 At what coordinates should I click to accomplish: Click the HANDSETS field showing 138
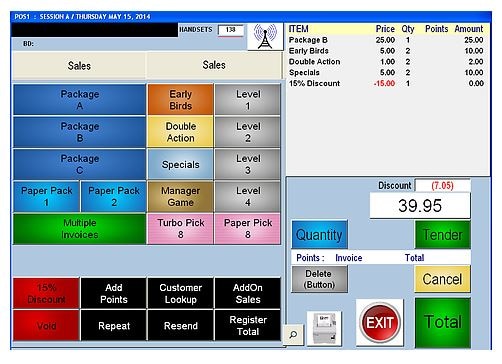click(230, 30)
